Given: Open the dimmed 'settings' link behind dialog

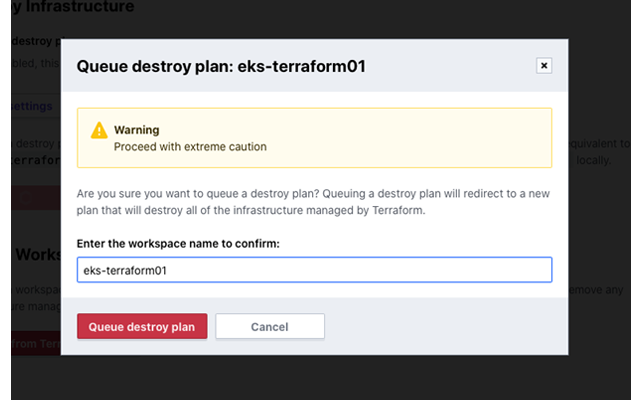Looking at the screenshot, I should point(30,106).
